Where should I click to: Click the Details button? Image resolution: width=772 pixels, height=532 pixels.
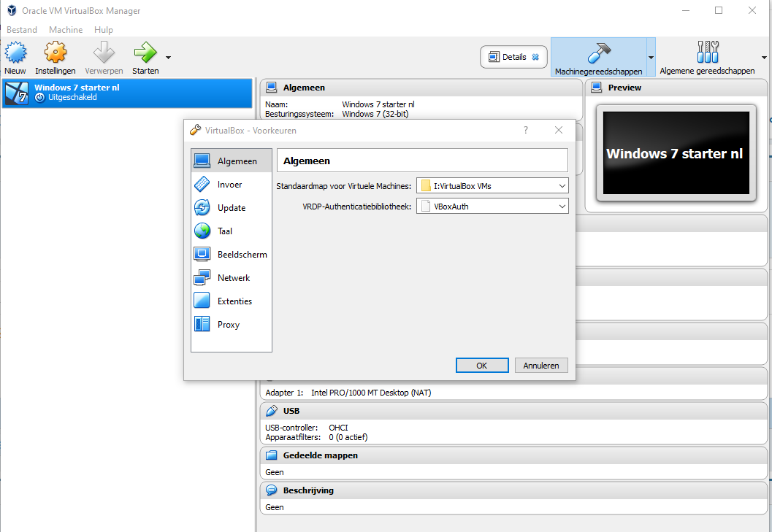tap(513, 57)
